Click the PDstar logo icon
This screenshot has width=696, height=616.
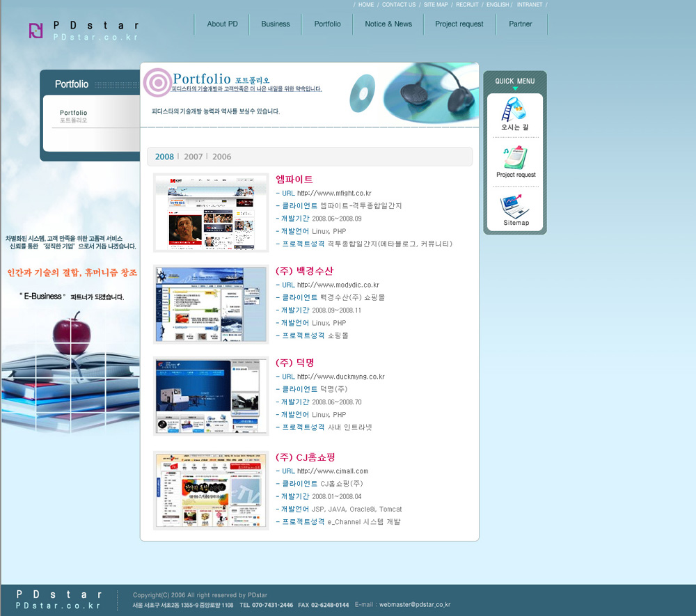click(x=36, y=31)
